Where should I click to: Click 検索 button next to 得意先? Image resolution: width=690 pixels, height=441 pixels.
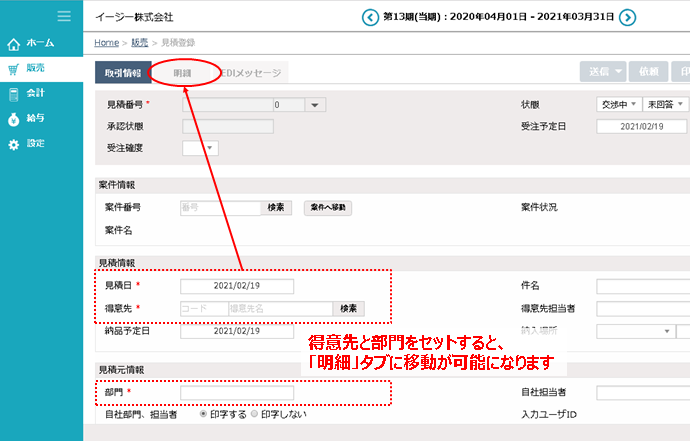(x=348, y=308)
